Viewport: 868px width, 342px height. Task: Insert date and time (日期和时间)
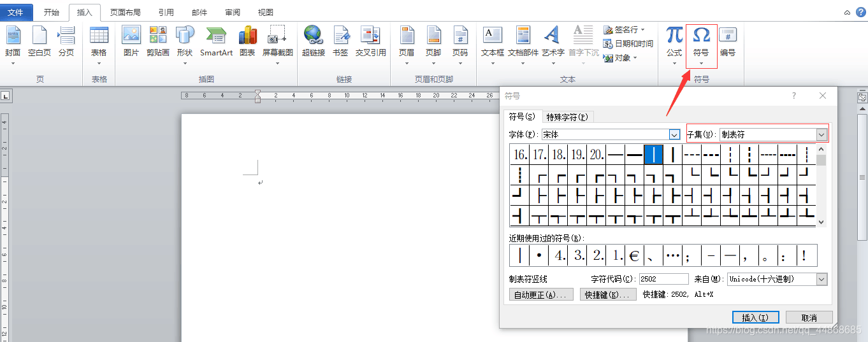[x=628, y=43]
